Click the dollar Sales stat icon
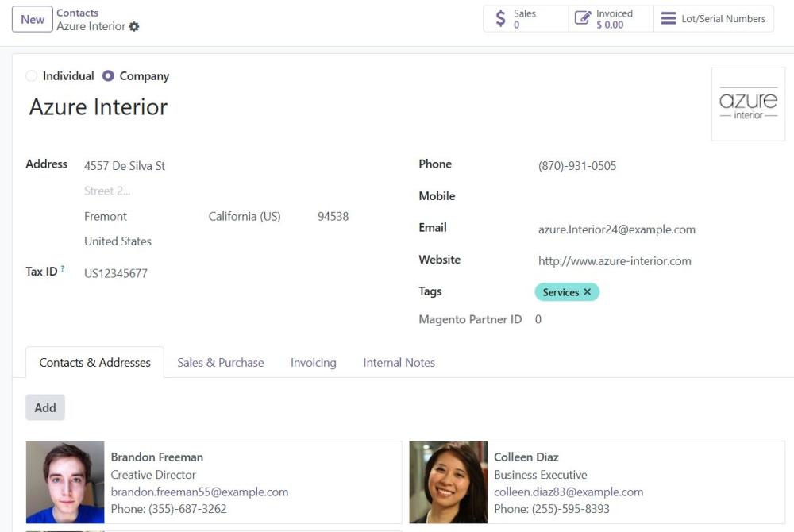 click(x=500, y=19)
